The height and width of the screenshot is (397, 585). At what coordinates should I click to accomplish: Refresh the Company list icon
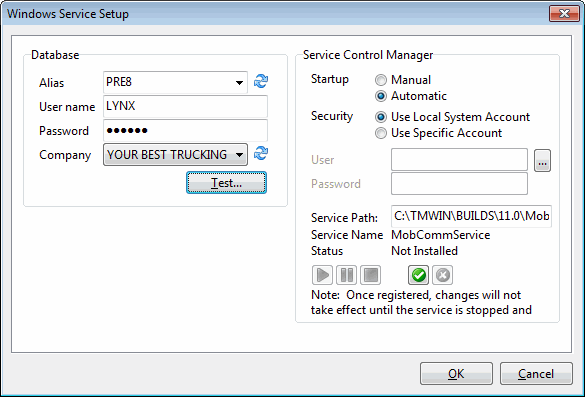point(261,153)
